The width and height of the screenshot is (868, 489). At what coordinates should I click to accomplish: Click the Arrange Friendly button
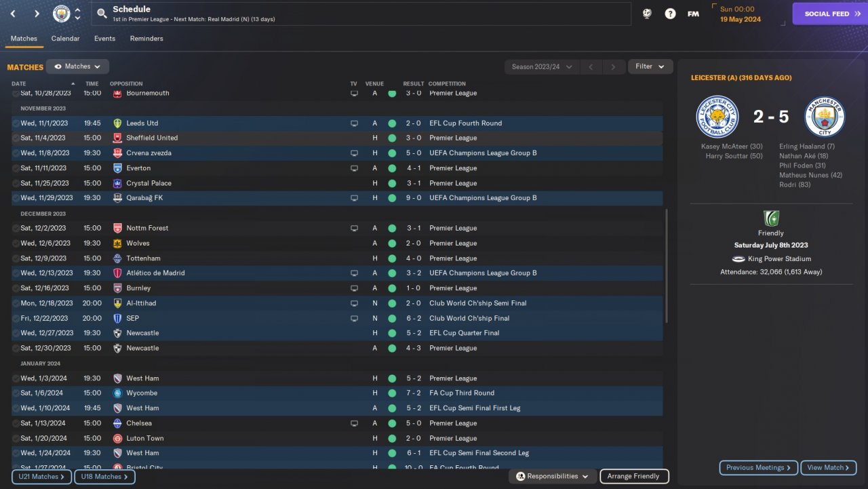pos(634,476)
